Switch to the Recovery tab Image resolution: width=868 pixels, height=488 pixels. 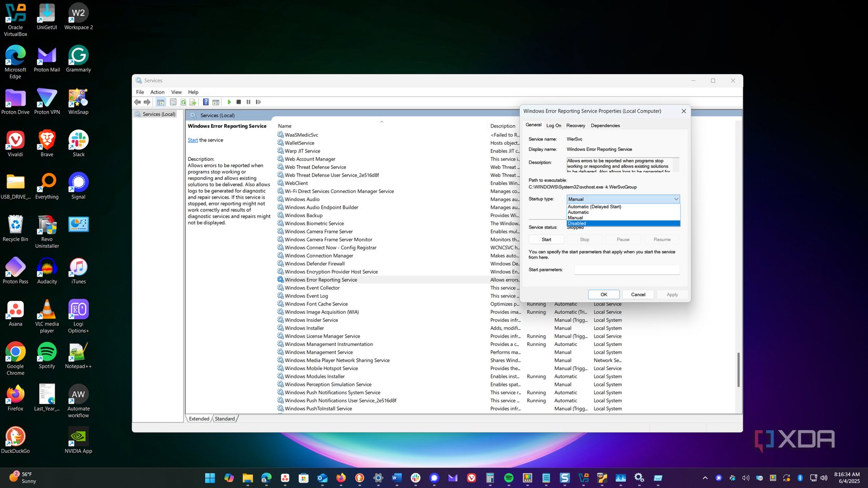tap(576, 125)
